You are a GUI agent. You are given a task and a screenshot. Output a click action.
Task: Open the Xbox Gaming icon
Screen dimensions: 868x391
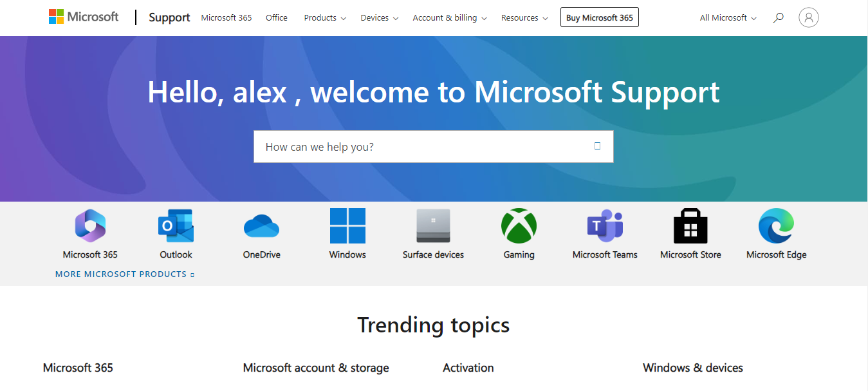[519, 226]
